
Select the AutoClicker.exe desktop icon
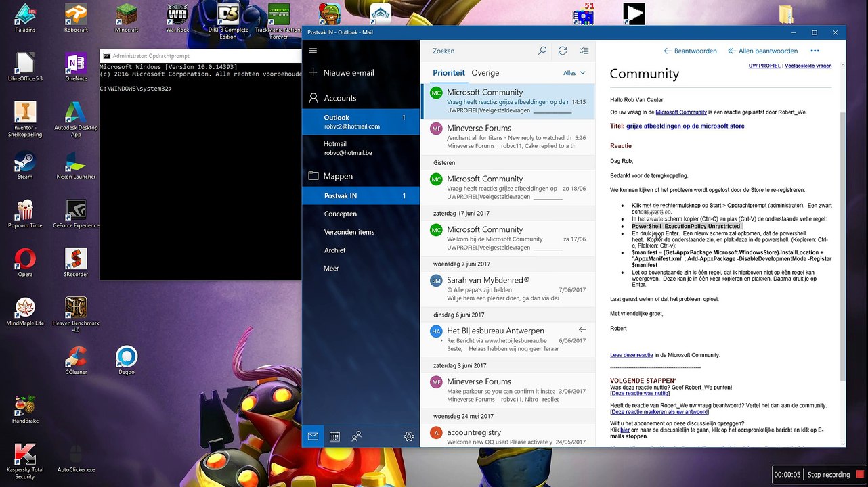(x=76, y=458)
